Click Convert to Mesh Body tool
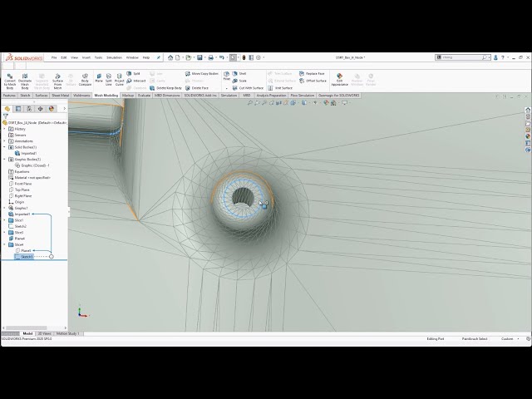This screenshot has height=399, width=532. (10, 81)
